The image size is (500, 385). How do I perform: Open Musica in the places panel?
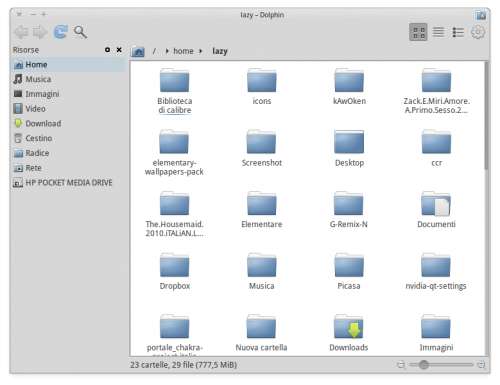click(69, 79)
